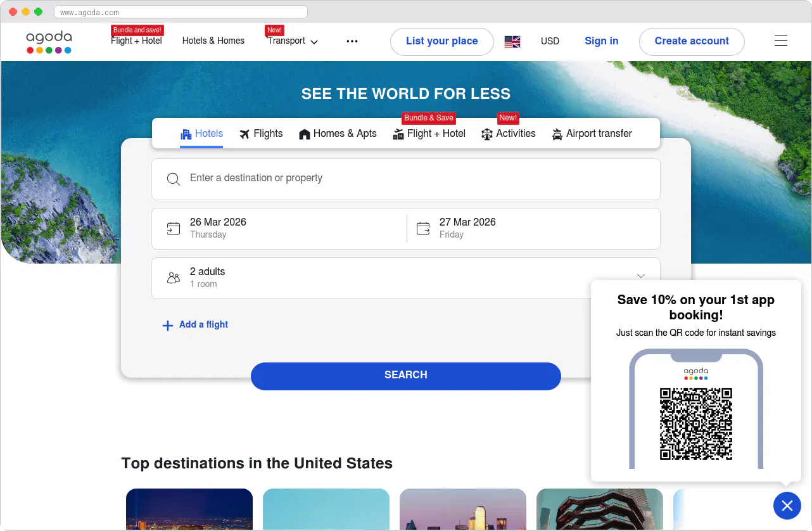Open the USD currency selector
812x531 pixels.
click(550, 41)
